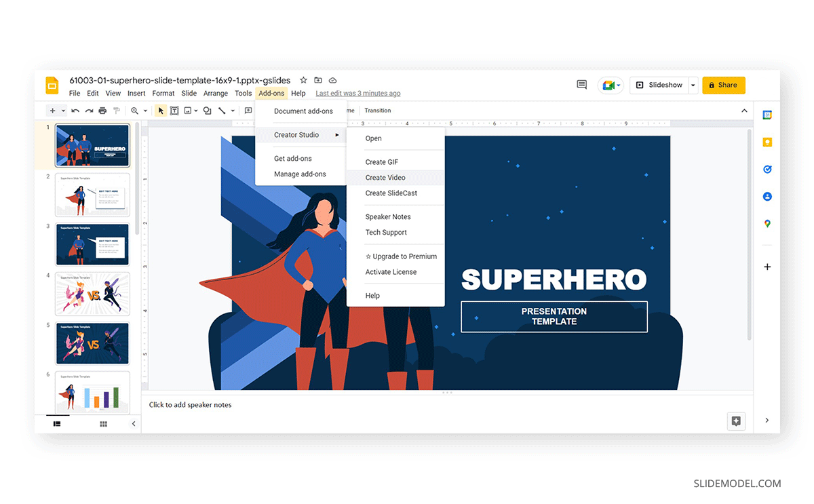
Task: Print the presentation
Action: tap(102, 111)
